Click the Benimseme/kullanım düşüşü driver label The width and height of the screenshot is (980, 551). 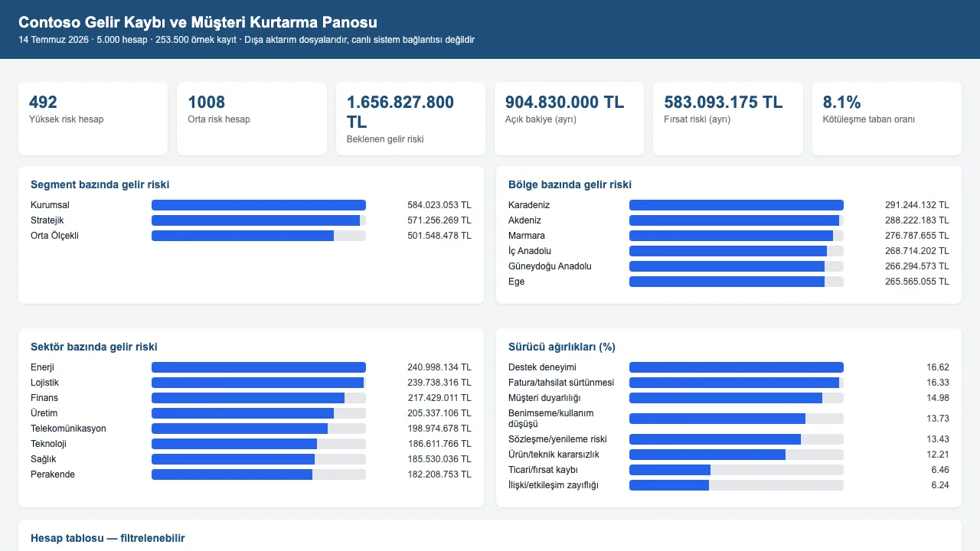point(550,419)
